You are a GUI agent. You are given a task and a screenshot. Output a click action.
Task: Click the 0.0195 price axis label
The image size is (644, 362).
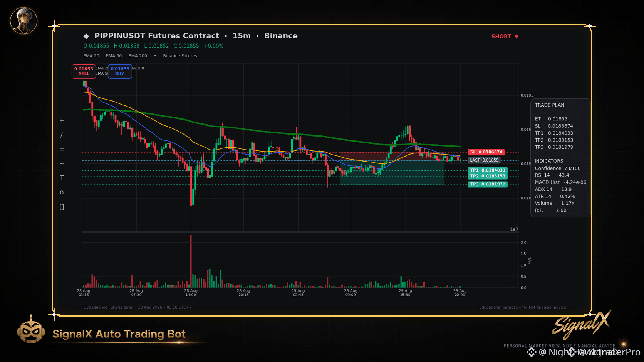point(527,95)
